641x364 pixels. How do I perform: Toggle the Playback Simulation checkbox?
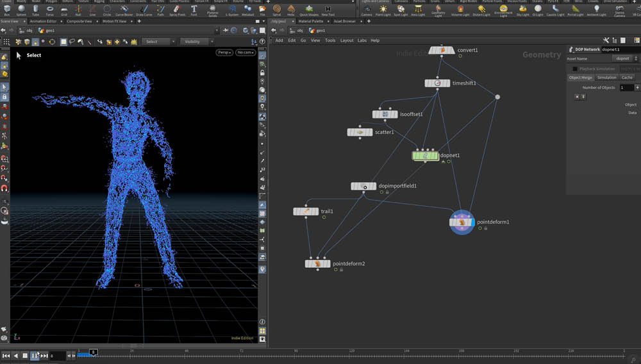[574, 69]
